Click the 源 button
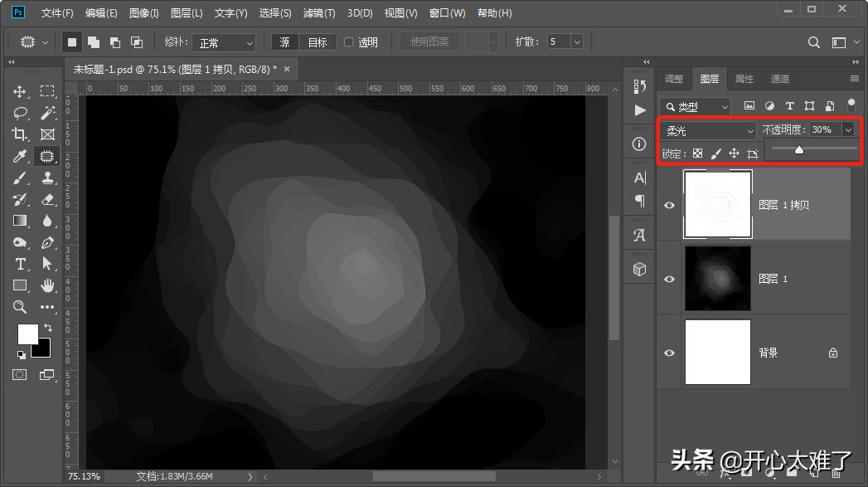 pyautogui.click(x=285, y=42)
